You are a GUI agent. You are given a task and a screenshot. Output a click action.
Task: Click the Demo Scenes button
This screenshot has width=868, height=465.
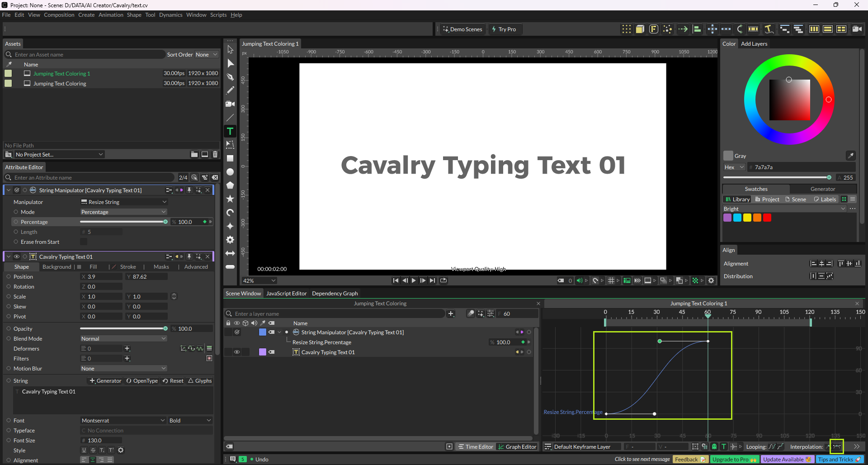click(462, 29)
